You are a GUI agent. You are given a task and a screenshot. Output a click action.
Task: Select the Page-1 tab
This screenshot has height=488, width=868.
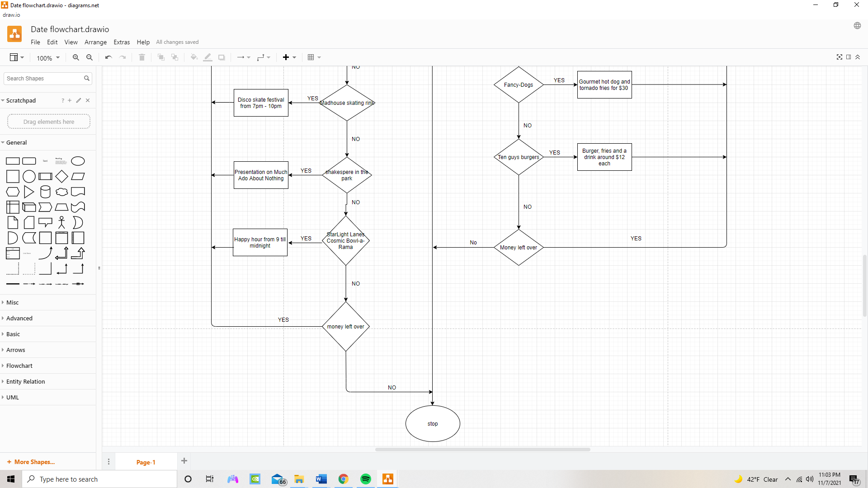[146, 462]
